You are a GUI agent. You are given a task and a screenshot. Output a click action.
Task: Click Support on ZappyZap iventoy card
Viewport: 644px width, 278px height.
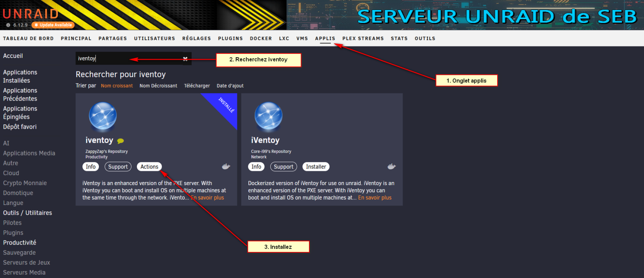118,167
